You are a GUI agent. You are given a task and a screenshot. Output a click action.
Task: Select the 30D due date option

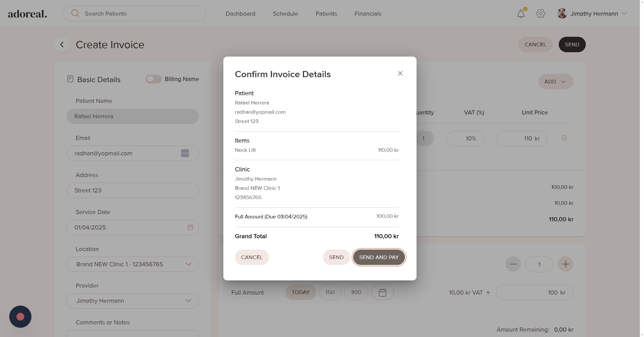[356, 292]
